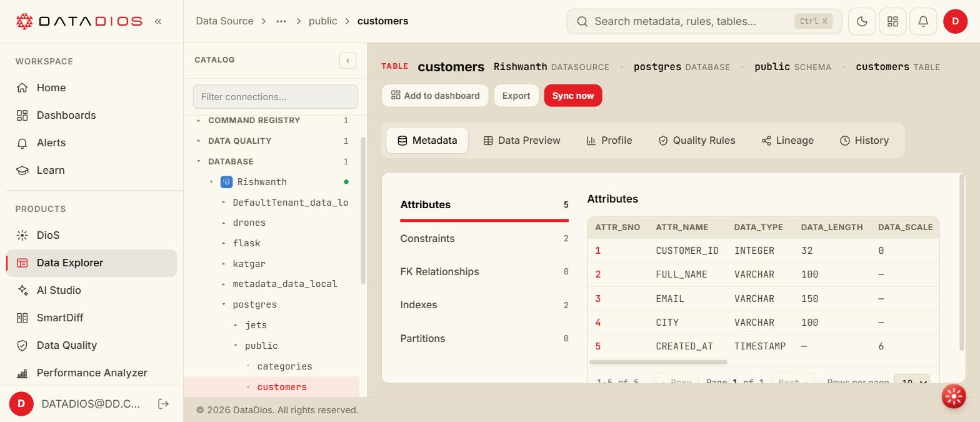Expand jets schema node
The width and height of the screenshot is (980, 422).
(236, 325)
